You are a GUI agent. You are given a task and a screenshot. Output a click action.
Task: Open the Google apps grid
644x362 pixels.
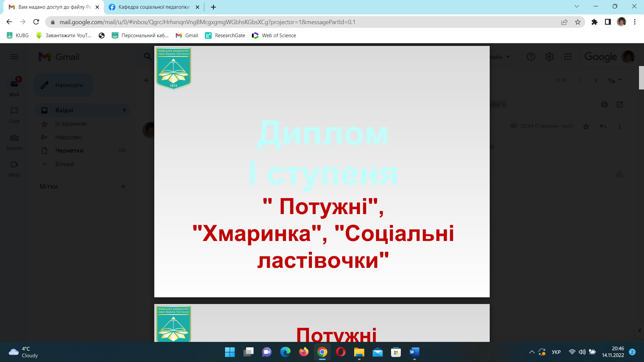[568, 57]
